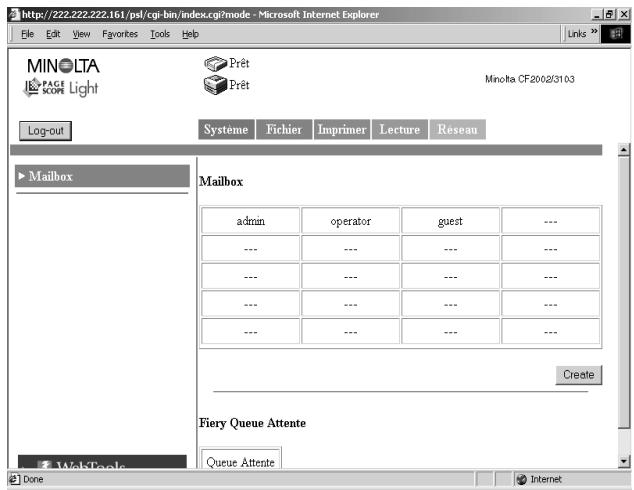This screenshot has height=490, width=634.
Task: Open the View menu
Action: pyautogui.click(x=81, y=34)
